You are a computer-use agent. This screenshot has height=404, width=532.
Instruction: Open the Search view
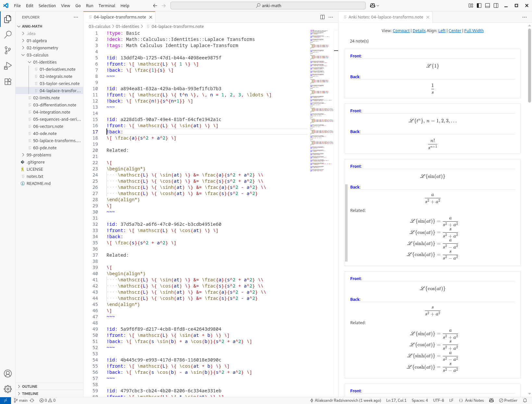coord(8,34)
